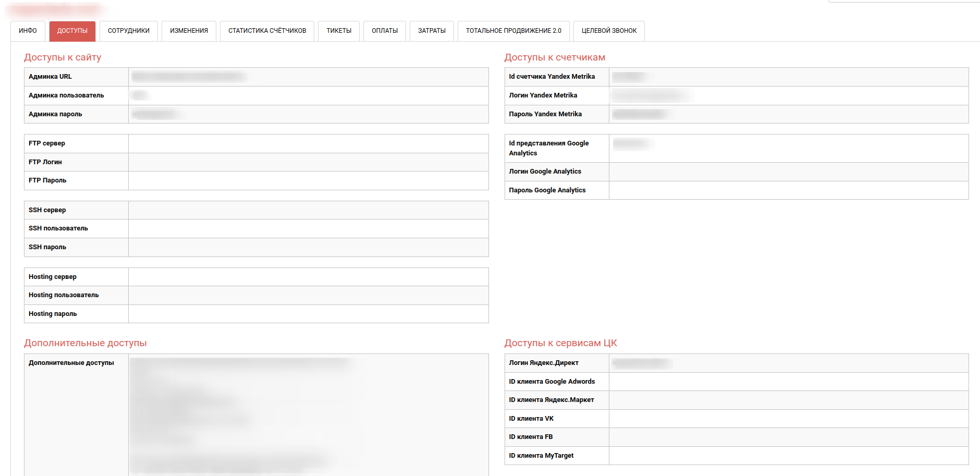Click the FTP Логин value cell
Screen dimensions: 980x476
pos(308,162)
